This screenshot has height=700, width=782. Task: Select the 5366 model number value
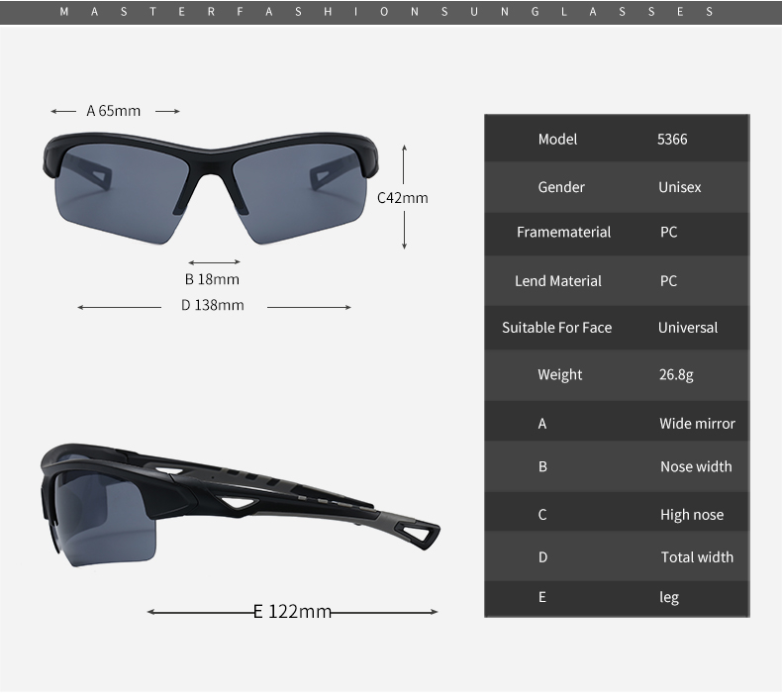pyautogui.click(x=672, y=139)
